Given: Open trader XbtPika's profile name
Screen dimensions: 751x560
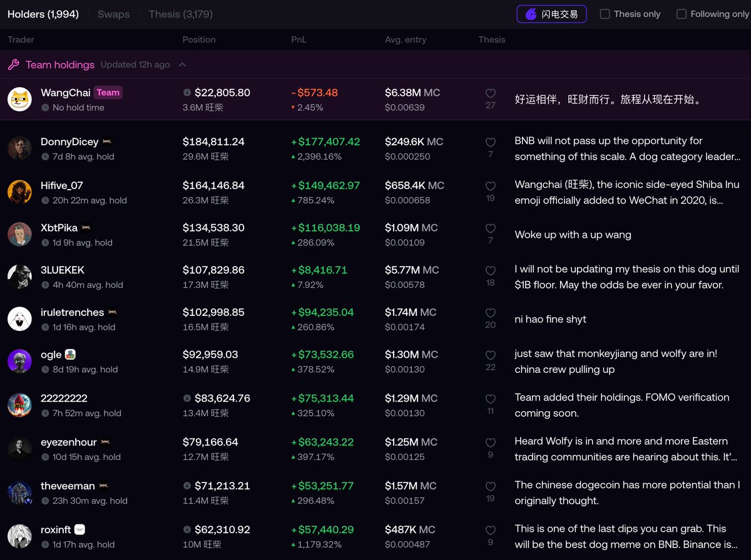Looking at the screenshot, I should (x=59, y=228).
